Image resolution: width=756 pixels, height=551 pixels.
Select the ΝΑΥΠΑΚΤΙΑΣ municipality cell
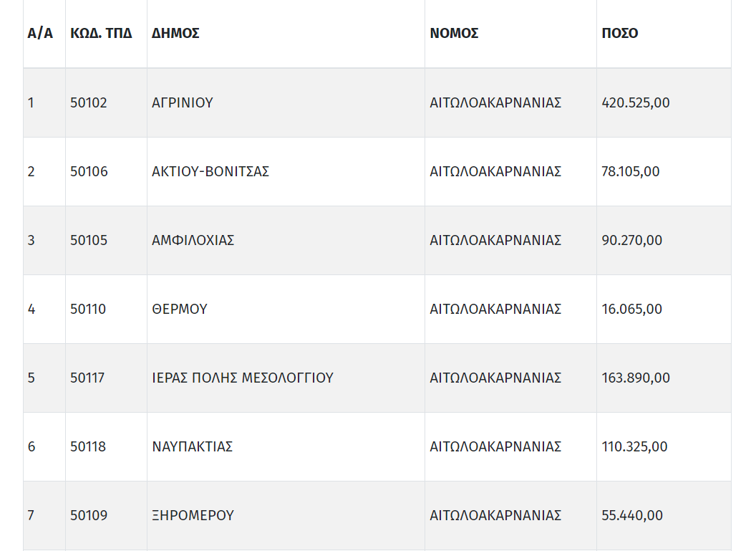[x=193, y=447]
